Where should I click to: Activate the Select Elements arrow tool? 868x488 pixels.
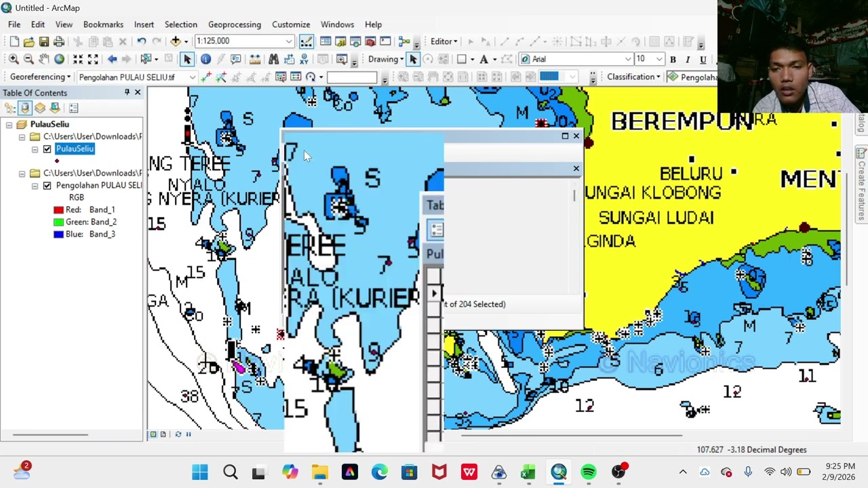pyautogui.click(x=188, y=59)
